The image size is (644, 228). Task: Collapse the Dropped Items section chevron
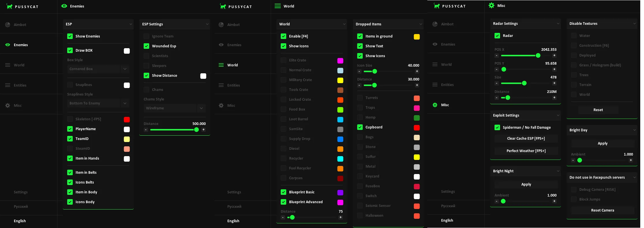(x=421, y=24)
